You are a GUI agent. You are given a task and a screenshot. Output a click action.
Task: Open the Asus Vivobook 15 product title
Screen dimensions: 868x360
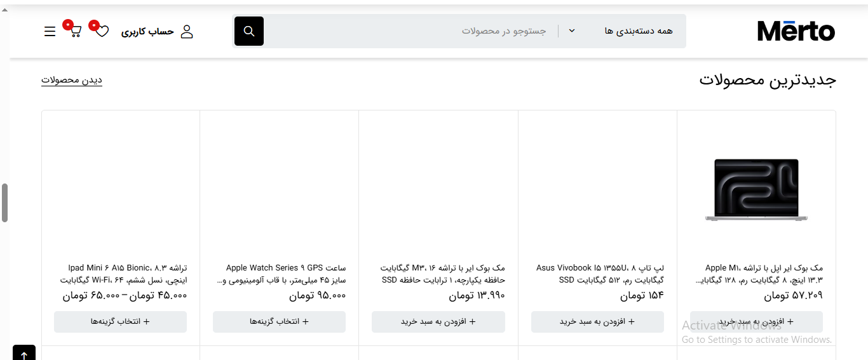click(x=600, y=274)
